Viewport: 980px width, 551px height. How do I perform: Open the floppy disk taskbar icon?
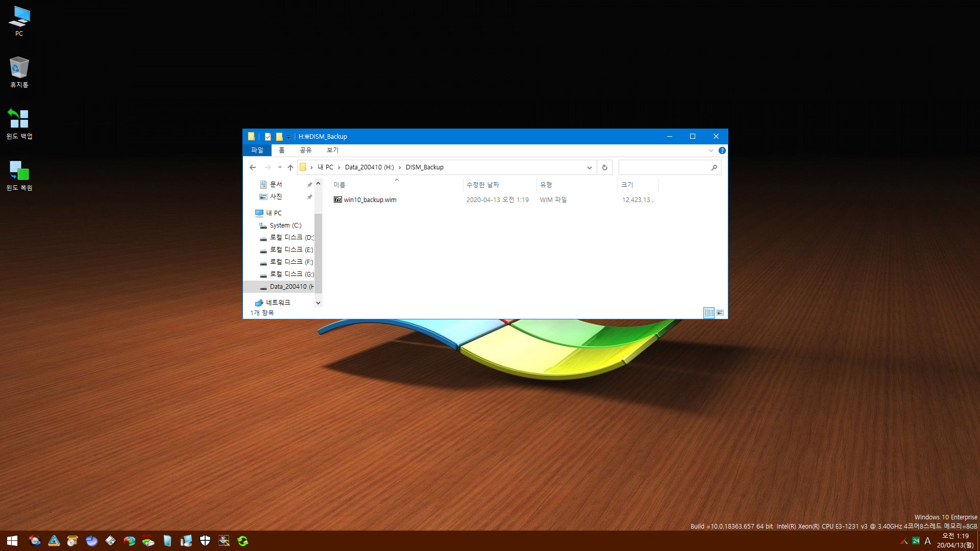[110, 541]
